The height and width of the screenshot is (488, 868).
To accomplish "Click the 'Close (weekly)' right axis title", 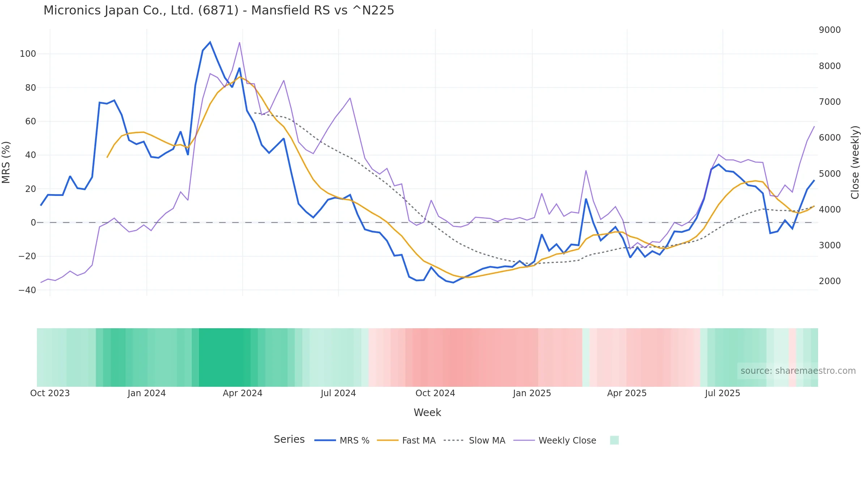I will (855, 162).
